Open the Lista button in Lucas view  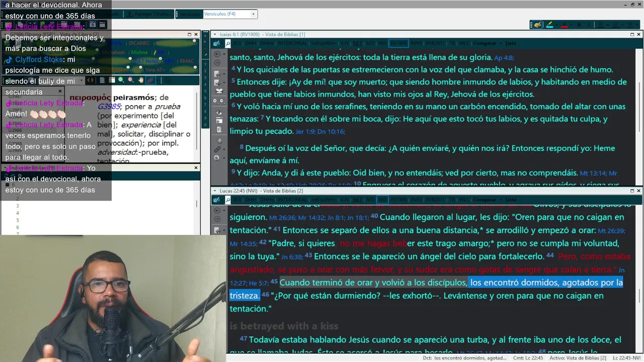pos(511,200)
